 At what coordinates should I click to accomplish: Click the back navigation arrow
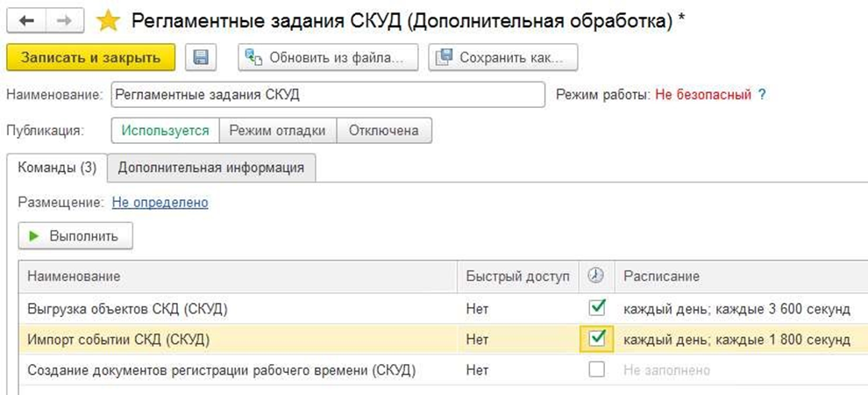tap(27, 21)
